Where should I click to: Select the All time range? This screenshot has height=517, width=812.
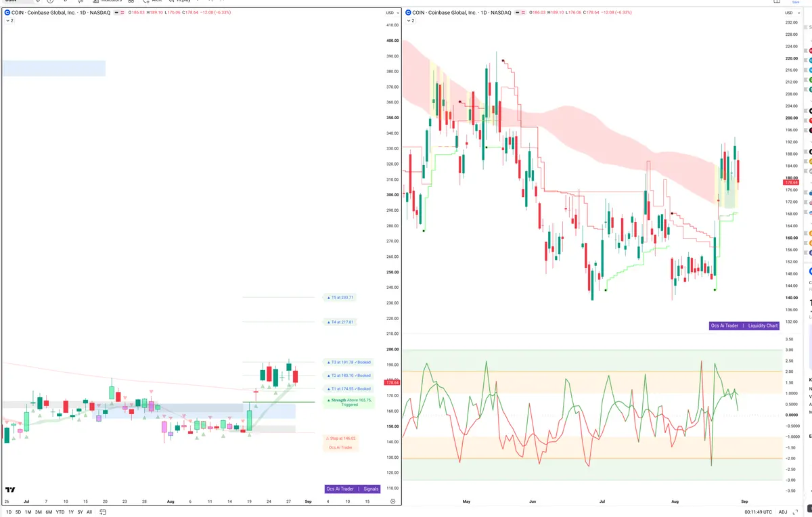(x=89, y=512)
